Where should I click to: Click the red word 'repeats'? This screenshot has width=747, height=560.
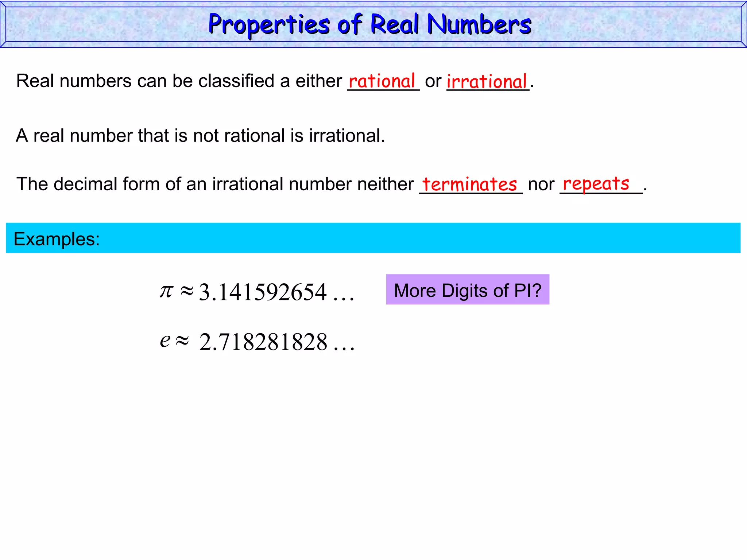596,183
